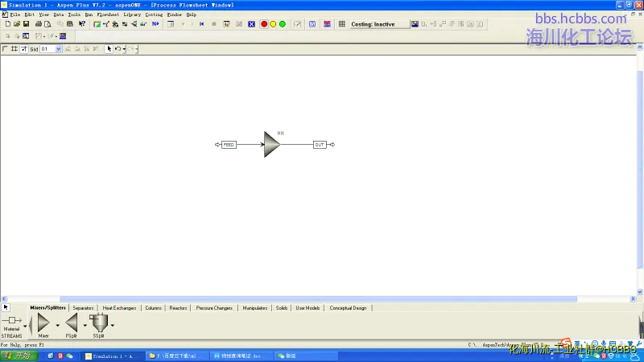This screenshot has width=644, height=362.
Task: Open a file with the folder icon
Action: click(x=17, y=24)
